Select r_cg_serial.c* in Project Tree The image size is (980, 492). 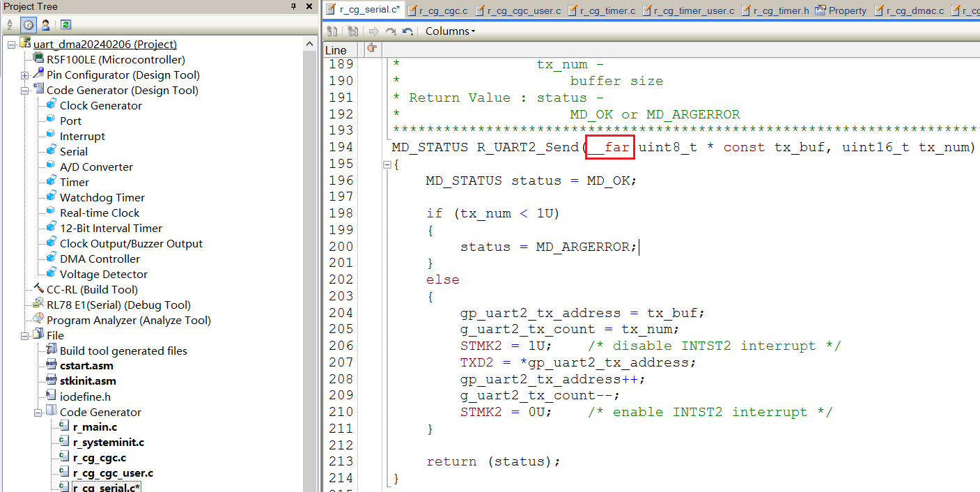pos(107,487)
